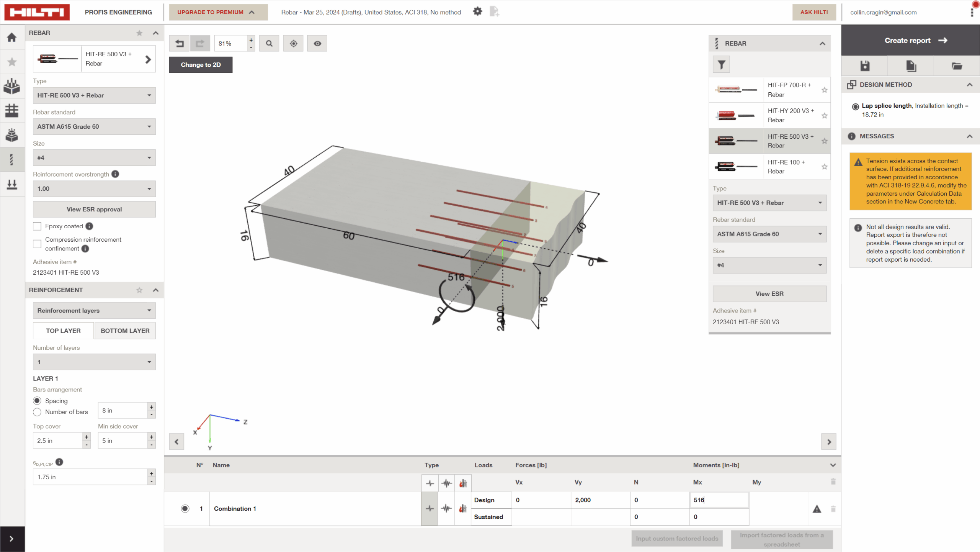Favorite HIT-FP 700-R rebar star
Image resolution: width=980 pixels, height=552 pixels.
pyautogui.click(x=825, y=90)
